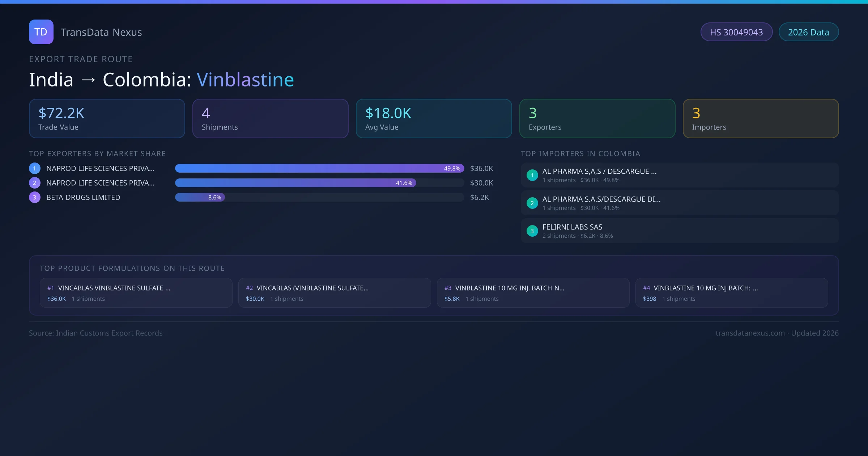Click the rank 2 exporter badge

coord(35,183)
